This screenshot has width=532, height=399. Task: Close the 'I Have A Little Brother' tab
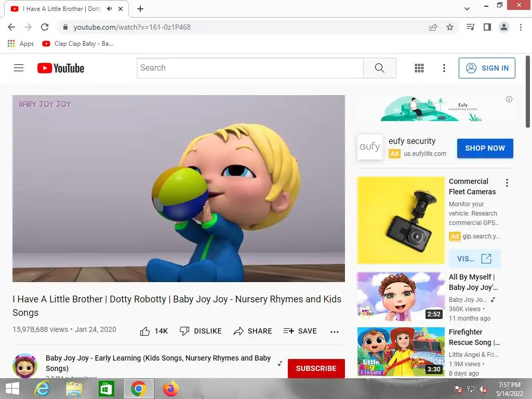(x=121, y=9)
